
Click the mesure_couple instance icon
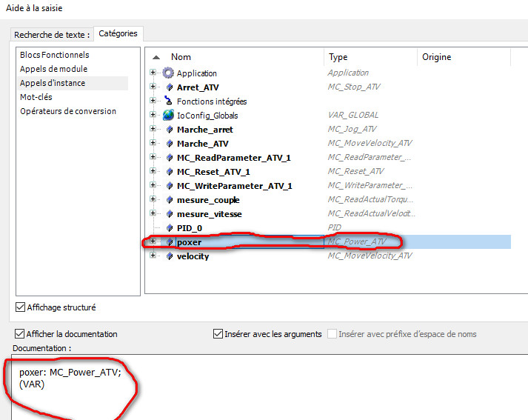[x=169, y=200]
